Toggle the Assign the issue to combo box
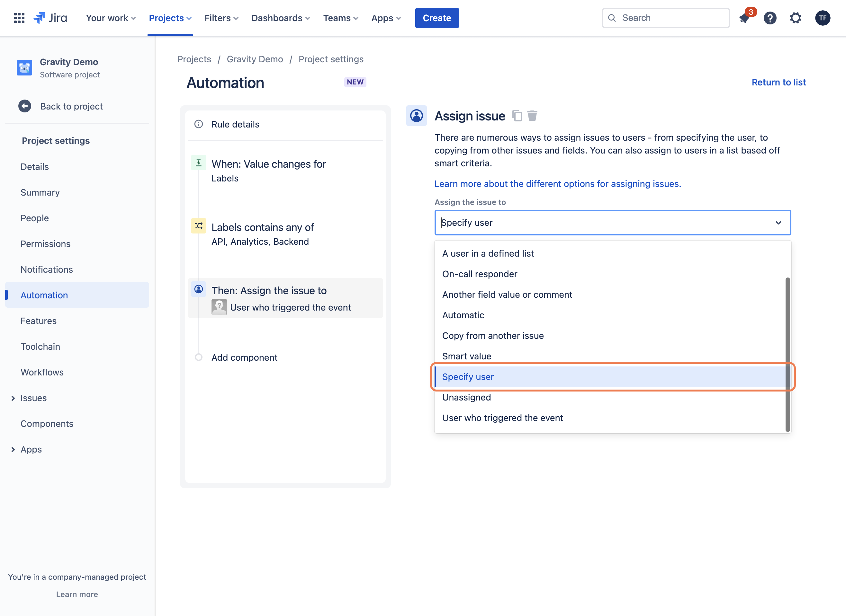The width and height of the screenshot is (846, 616). [612, 223]
